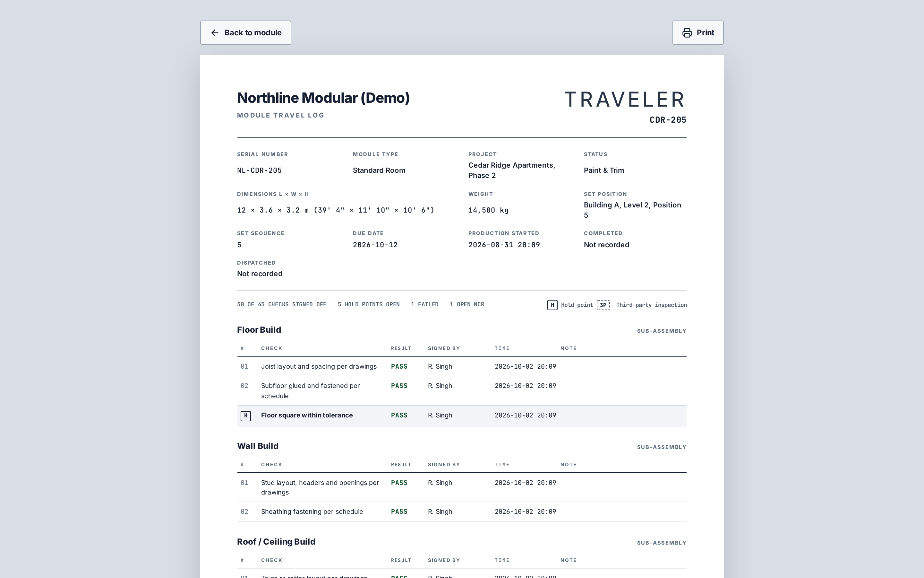Image resolution: width=924 pixels, height=578 pixels.
Task: Click the project value Cedar Ridge Apartments
Action: [512, 171]
